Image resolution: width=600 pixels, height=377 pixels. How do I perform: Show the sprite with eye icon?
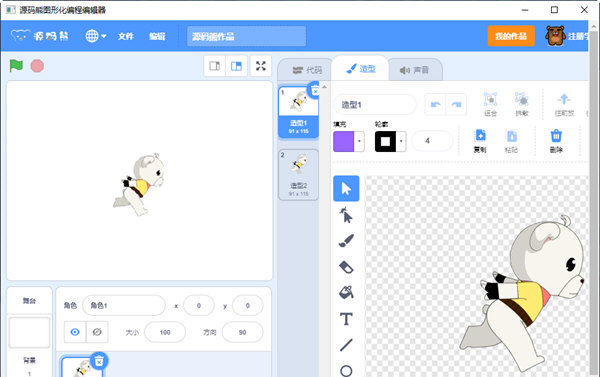[75, 332]
